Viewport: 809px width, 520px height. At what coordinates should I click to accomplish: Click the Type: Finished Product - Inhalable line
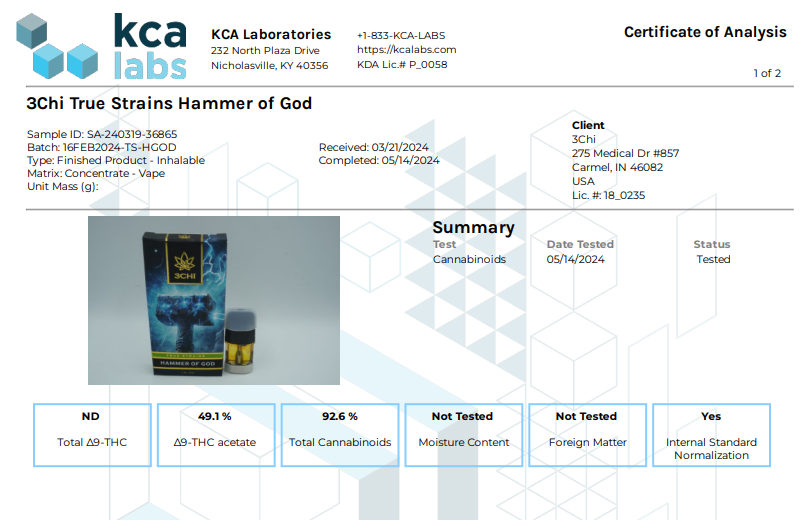click(116, 160)
